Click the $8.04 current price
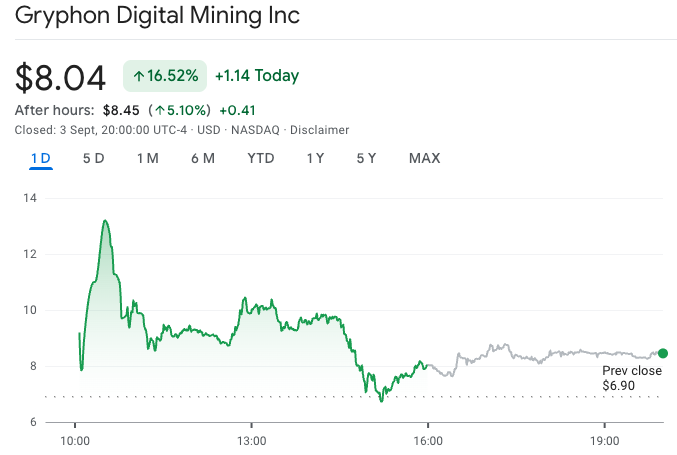677x455 pixels. pos(60,78)
